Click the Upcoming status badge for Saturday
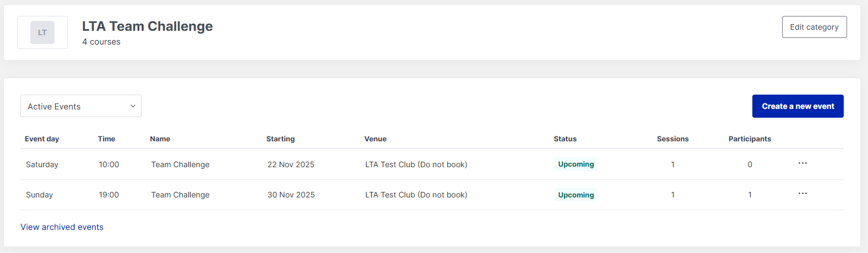Image resolution: width=868 pixels, height=253 pixels. [576, 164]
